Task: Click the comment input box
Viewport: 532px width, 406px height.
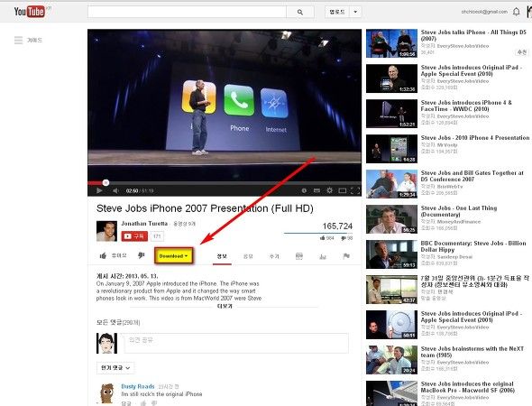Action: click(x=236, y=343)
